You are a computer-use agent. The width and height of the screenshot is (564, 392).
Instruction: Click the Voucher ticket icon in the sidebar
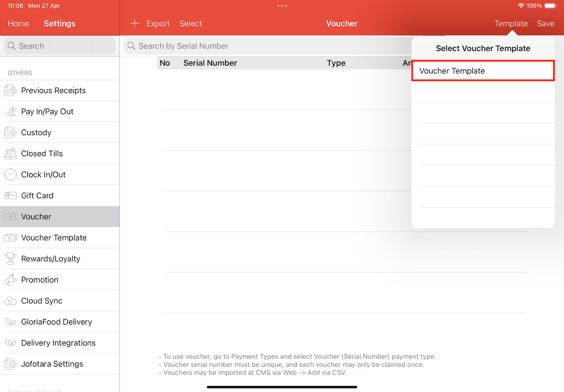click(11, 217)
